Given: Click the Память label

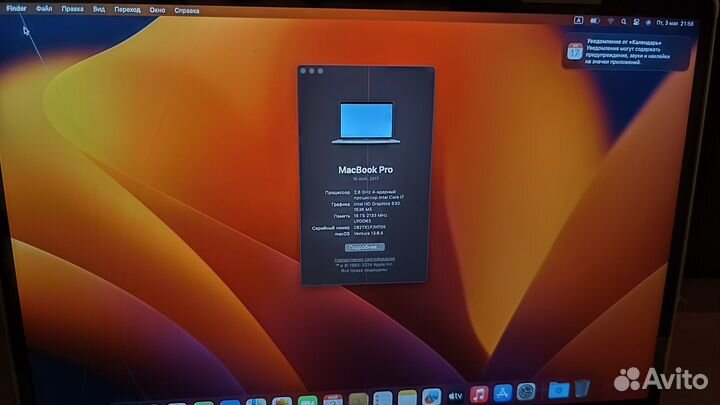Looking at the screenshot, I should (x=342, y=216).
